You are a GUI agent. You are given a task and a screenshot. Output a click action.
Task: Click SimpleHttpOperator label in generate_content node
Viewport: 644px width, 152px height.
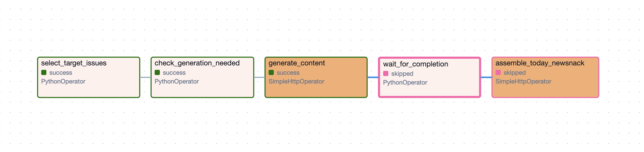(x=296, y=81)
